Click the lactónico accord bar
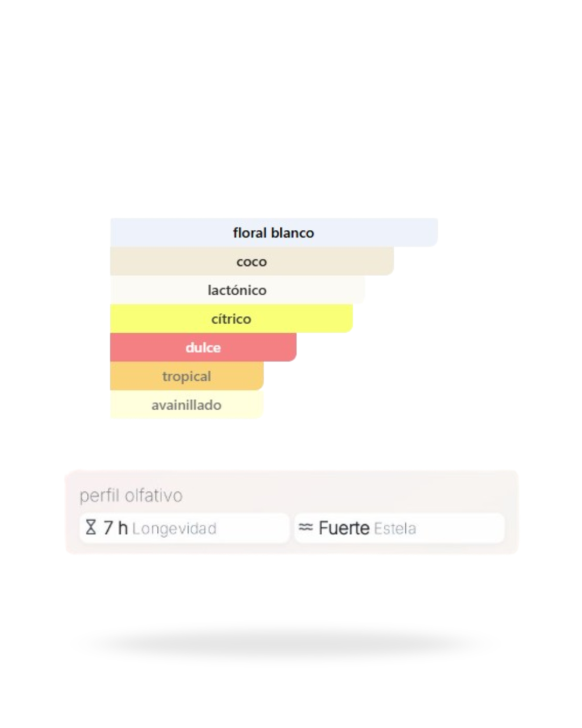The image size is (582, 728). tap(237, 290)
